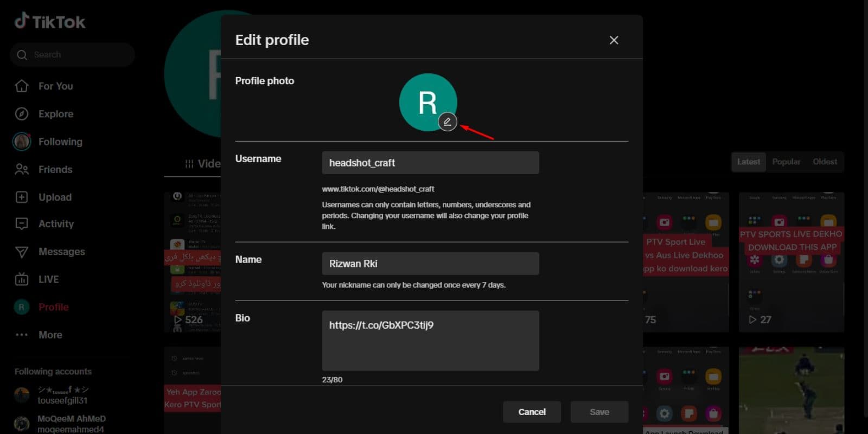The height and width of the screenshot is (434, 868).
Task: Click the Search input box
Action: point(72,55)
